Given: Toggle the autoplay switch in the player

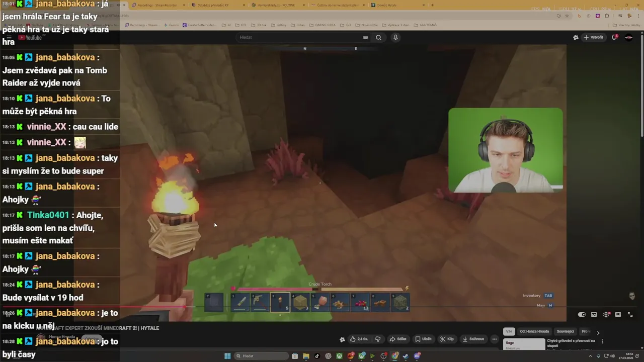Looking at the screenshot, I should 582,314.
